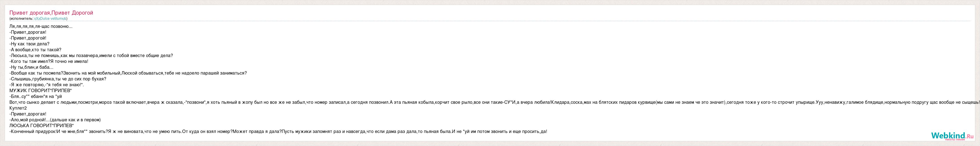Image resolution: width=980 pixels, height=146 pixels.
Task: Click the final line starting "-Конченный придурок!"
Action: click(278, 132)
